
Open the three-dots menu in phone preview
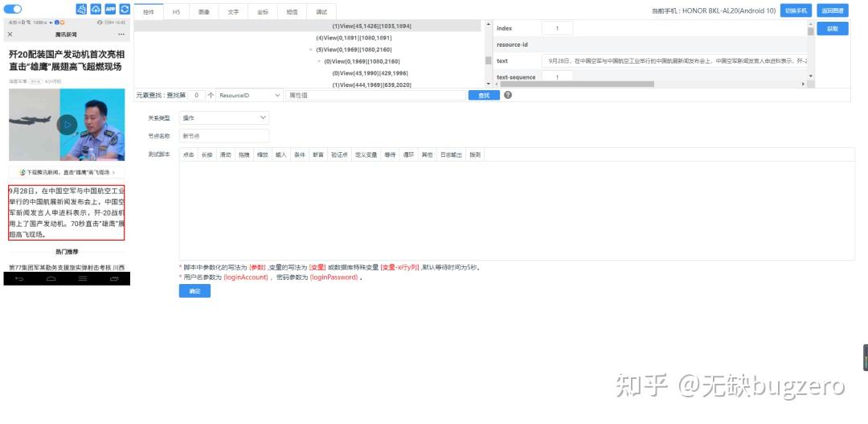121,35
